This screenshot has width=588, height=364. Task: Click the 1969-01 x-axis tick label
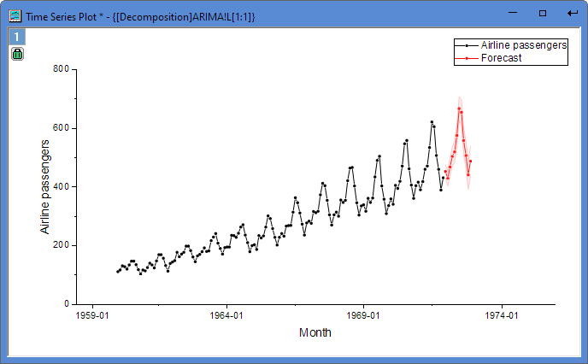364,315
